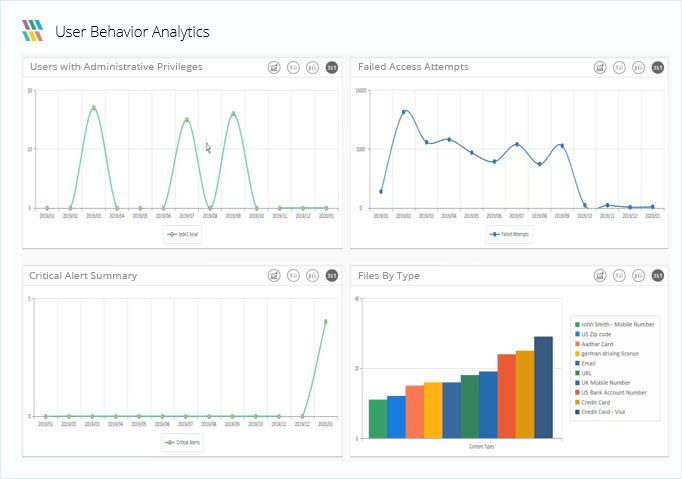Click the colorful striped app logo

(33, 30)
